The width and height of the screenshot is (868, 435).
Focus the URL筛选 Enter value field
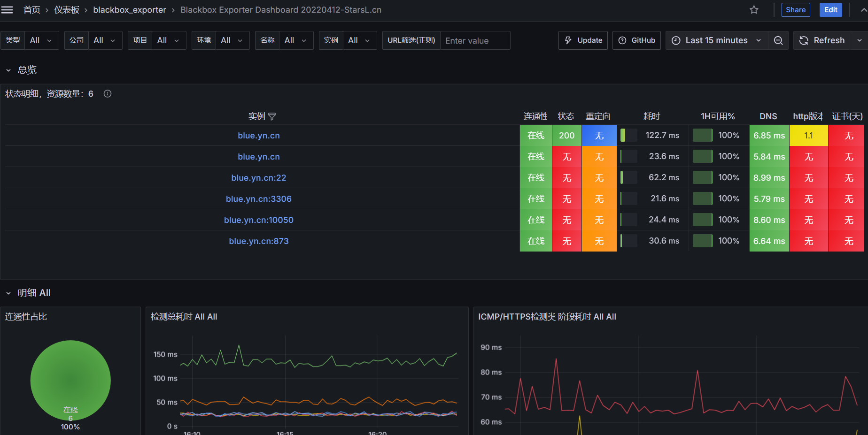475,40
